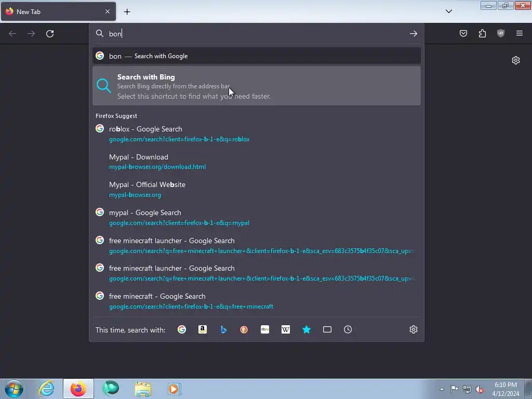Image resolution: width=532 pixels, height=399 pixels.
Task: Open search settings gear in dropdown
Action: 413,329
